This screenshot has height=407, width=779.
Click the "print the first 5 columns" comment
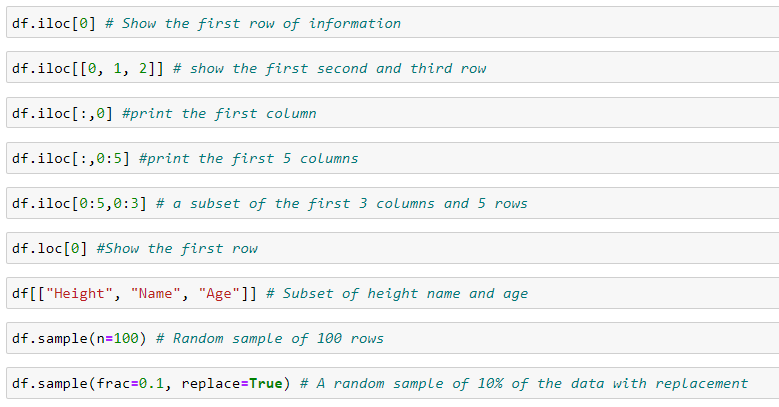pyautogui.click(x=248, y=158)
